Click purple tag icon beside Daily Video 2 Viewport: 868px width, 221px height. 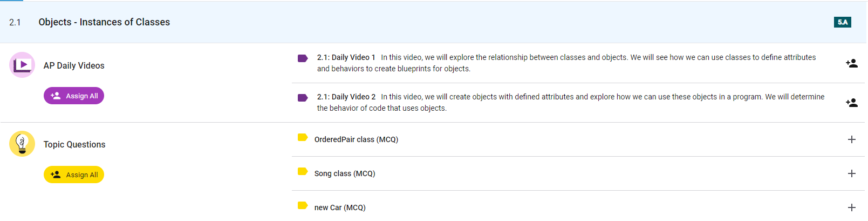[303, 98]
